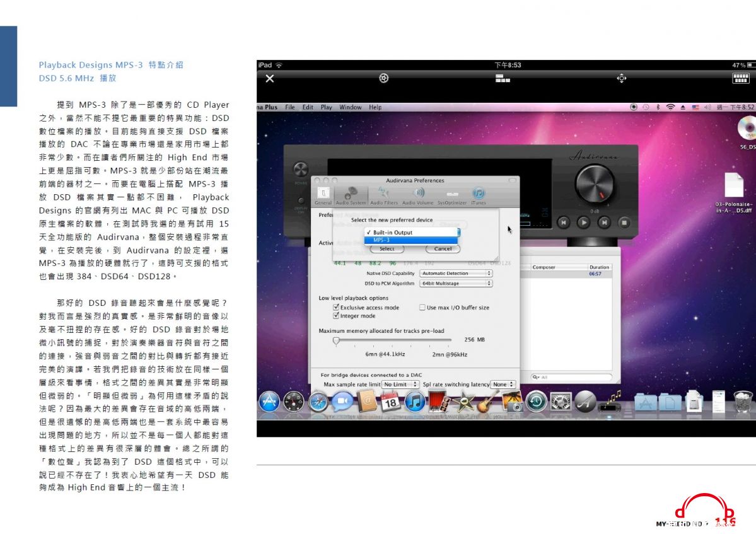Open the iTunes preferences tab
This screenshot has width=756, height=534.
[479, 195]
